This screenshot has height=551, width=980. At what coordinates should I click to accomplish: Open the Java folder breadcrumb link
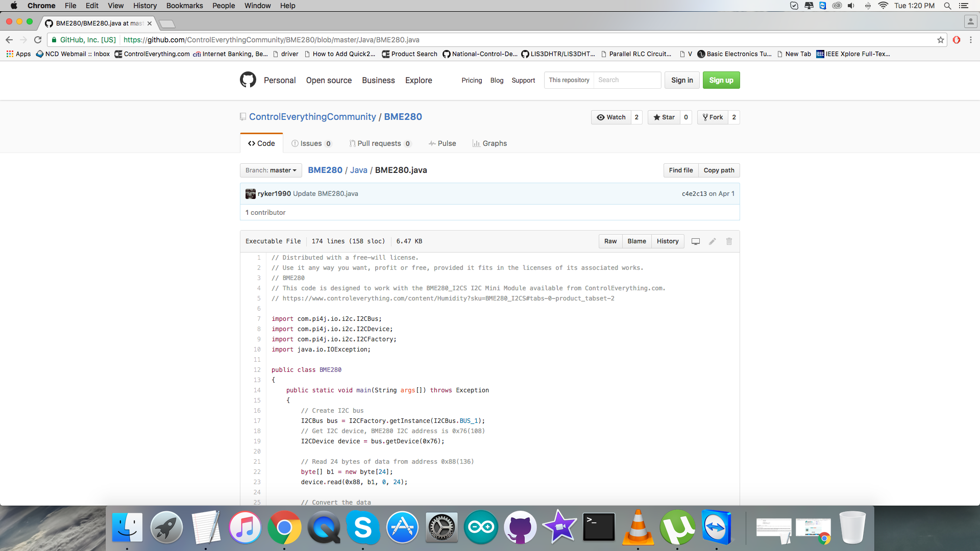point(358,170)
